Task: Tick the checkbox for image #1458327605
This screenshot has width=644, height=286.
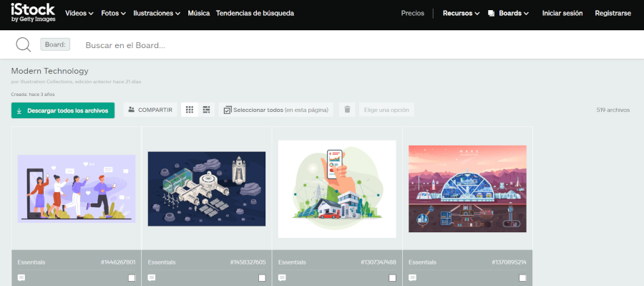Action: (262, 278)
